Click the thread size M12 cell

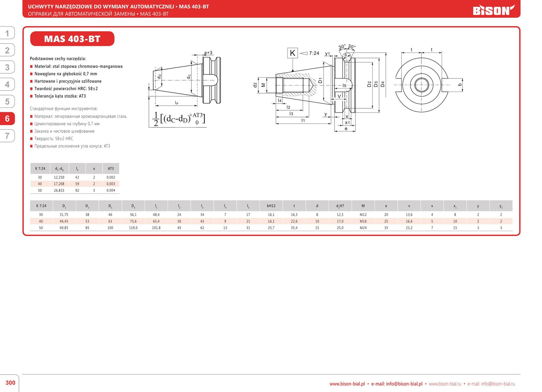point(363,215)
